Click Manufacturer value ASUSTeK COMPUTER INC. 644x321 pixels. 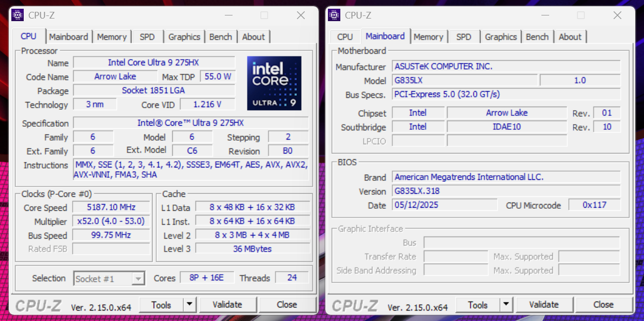[506, 66]
